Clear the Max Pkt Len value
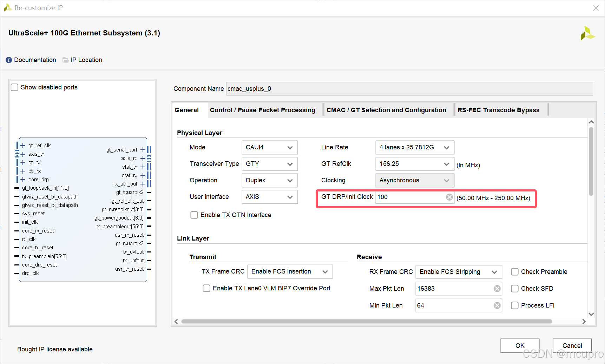The image size is (605, 364). click(497, 289)
